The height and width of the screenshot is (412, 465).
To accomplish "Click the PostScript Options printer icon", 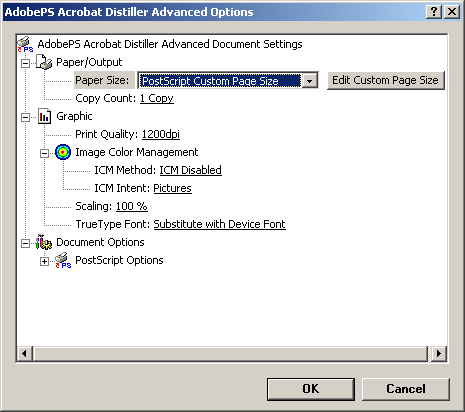I will [63, 261].
